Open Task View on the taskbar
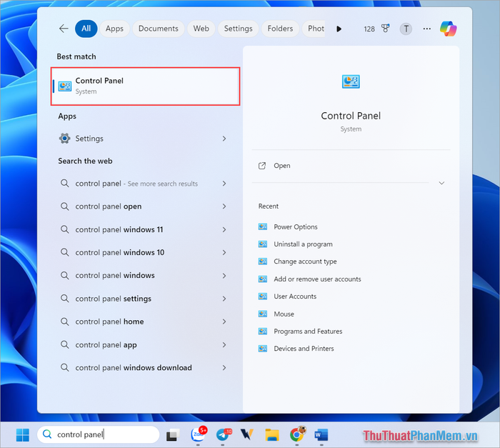The image size is (500, 448). click(173, 435)
